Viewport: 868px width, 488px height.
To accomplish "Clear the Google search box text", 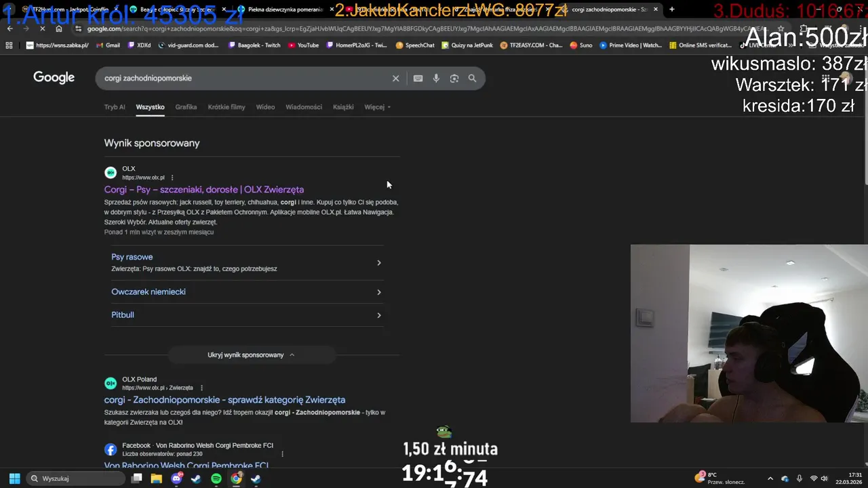I will click(x=396, y=79).
